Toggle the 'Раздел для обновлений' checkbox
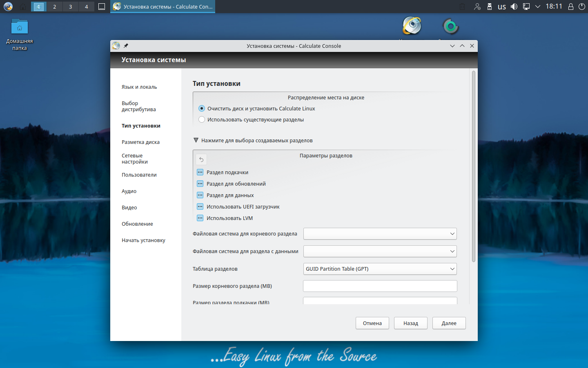 (x=200, y=184)
